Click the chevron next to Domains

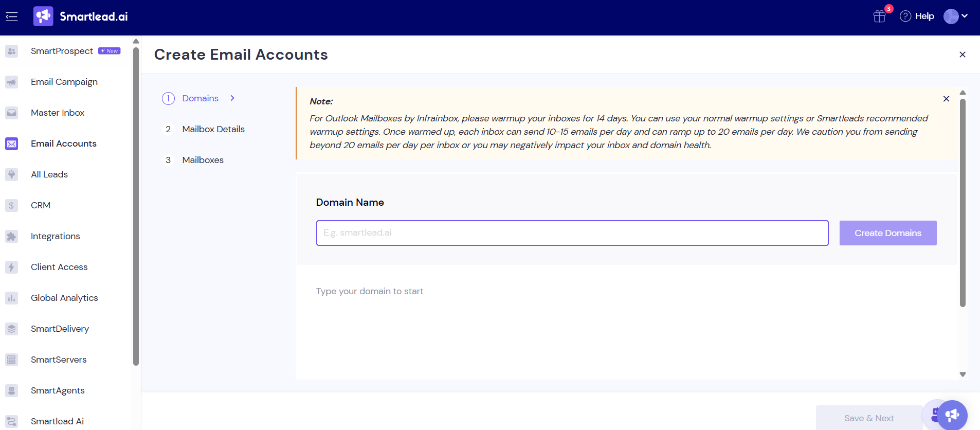232,98
